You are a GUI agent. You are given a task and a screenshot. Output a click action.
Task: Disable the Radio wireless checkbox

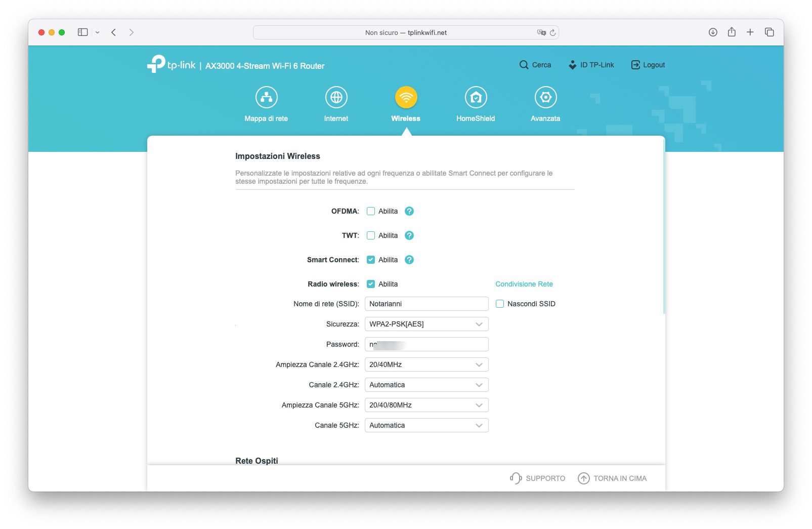[x=371, y=284]
